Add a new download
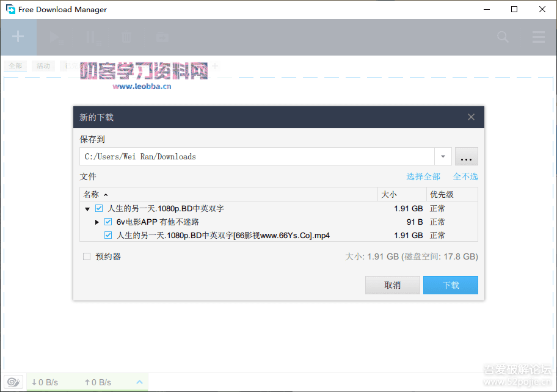The image size is (557, 392). (x=18, y=37)
